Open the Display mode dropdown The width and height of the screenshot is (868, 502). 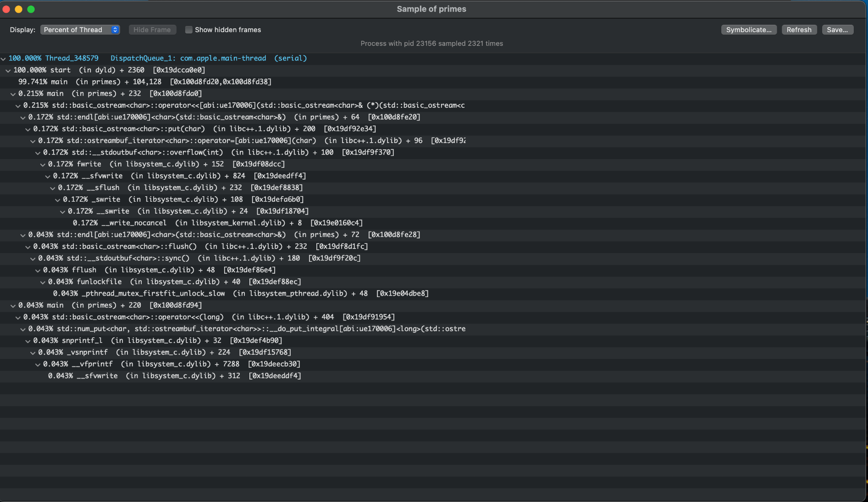click(x=80, y=30)
